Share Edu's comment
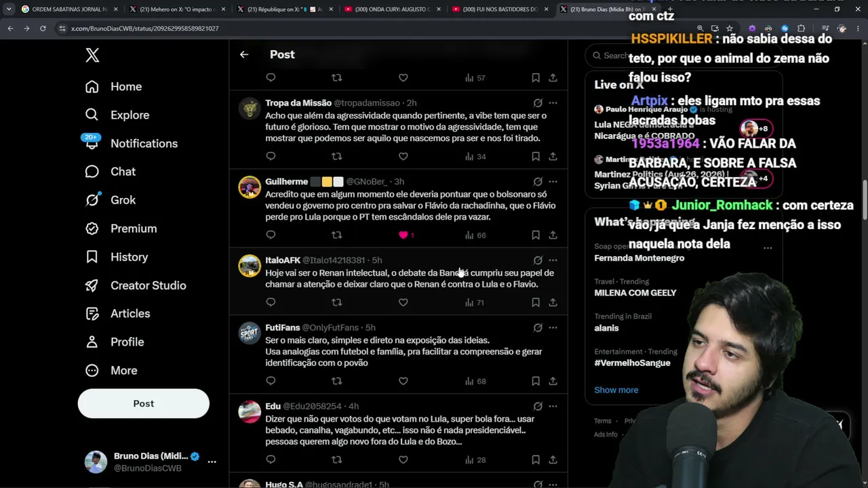 (553, 460)
